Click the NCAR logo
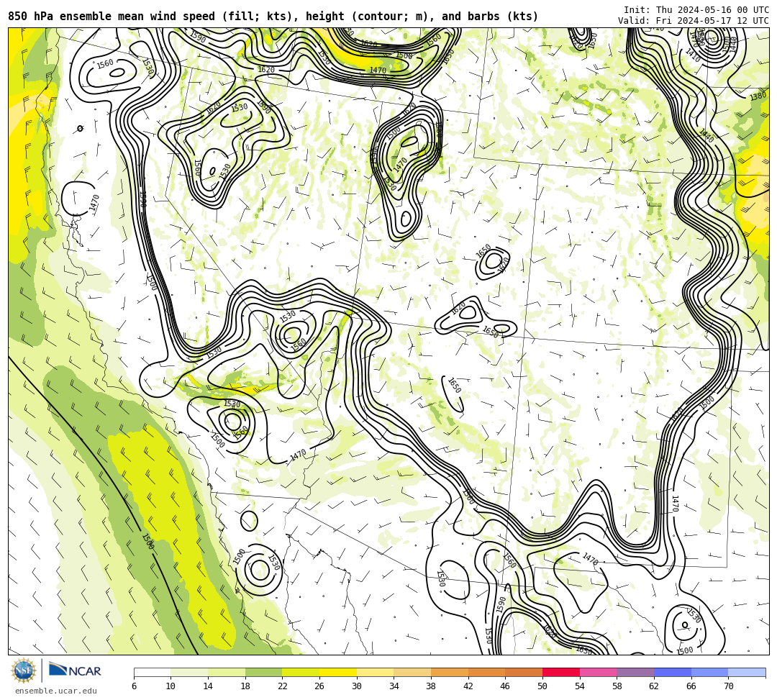The width and height of the screenshot is (777, 700). point(75,670)
